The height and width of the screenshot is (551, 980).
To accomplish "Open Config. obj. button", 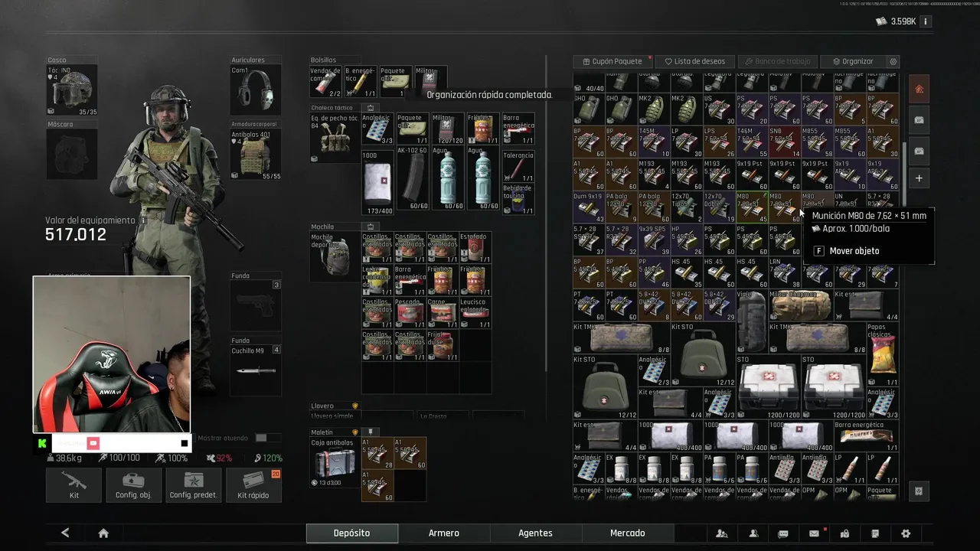I will (133, 484).
